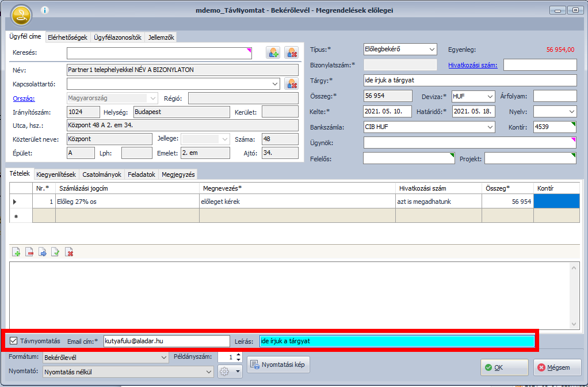Focus the Árfolyam field

555,96
